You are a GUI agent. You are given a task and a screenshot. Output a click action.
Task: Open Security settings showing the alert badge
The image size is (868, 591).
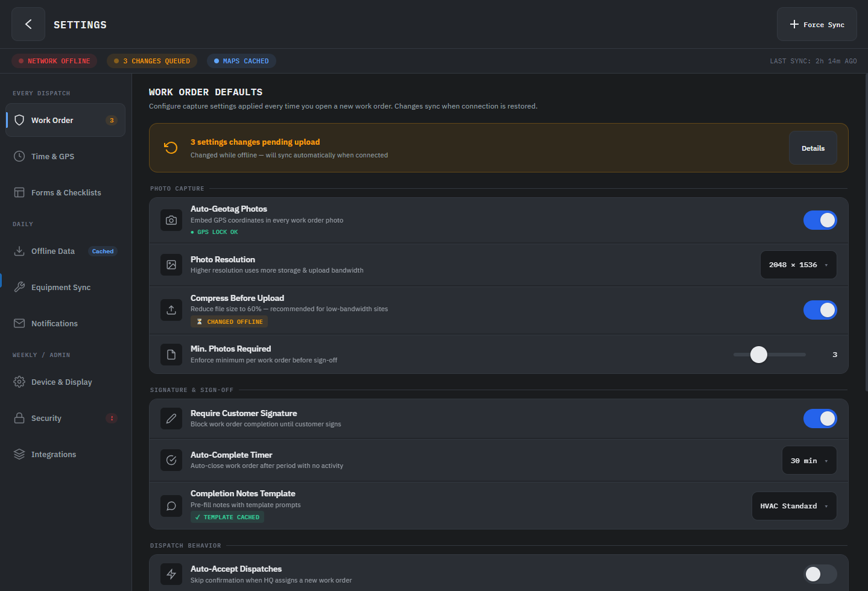(x=46, y=418)
